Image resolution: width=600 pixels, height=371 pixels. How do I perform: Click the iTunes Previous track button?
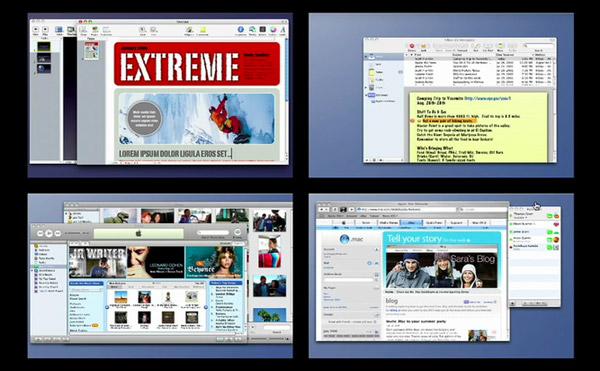(40, 233)
